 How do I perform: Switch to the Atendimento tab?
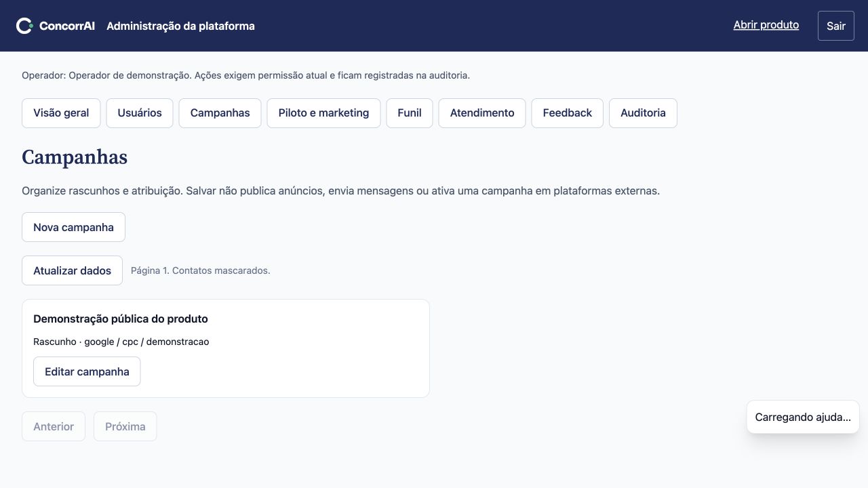pos(482,113)
